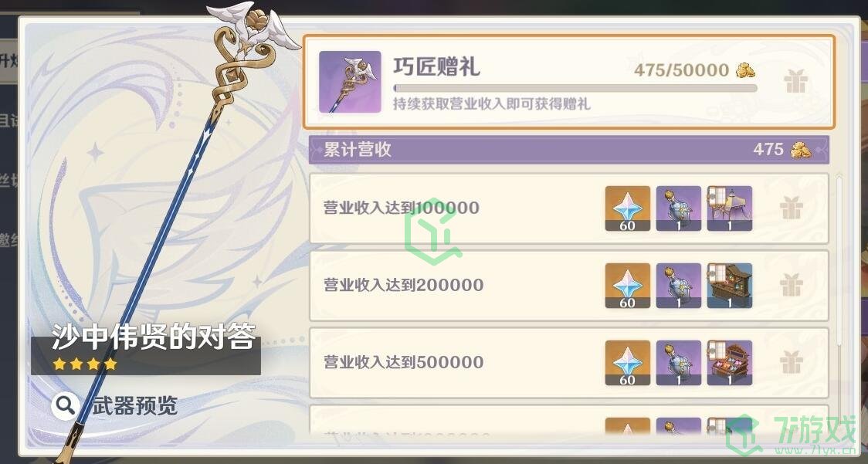Select the 营业收入达到200000 milestone row
This screenshot has width=868, height=464.
(569, 286)
